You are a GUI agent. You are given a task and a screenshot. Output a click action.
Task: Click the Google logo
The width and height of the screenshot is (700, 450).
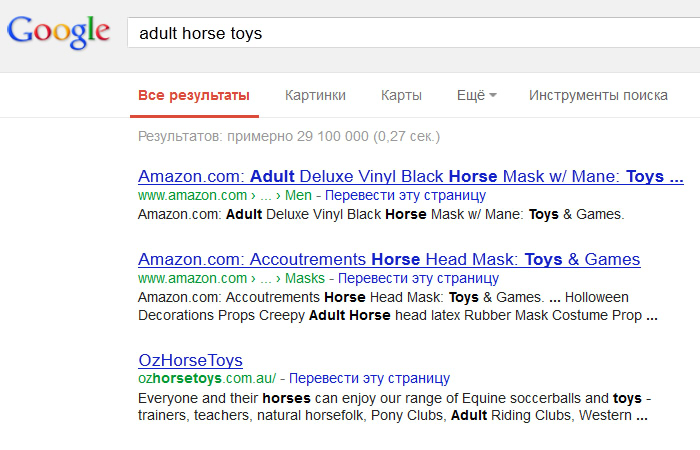[x=57, y=31]
